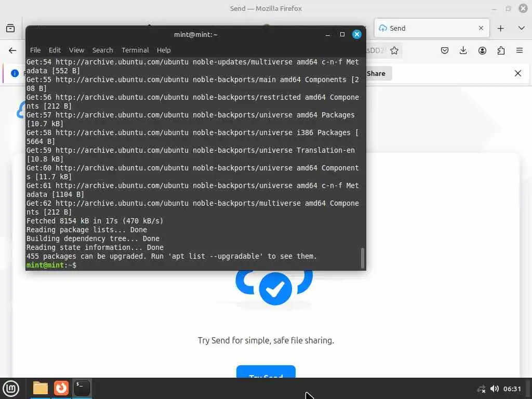Expand the list all tabs chevron
The image size is (532, 399).
[x=522, y=28]
